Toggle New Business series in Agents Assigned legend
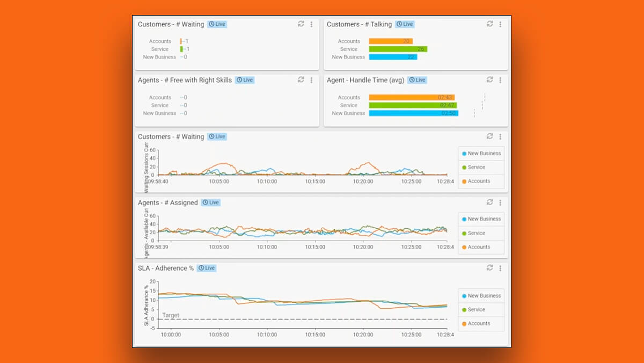 [481, 219]
